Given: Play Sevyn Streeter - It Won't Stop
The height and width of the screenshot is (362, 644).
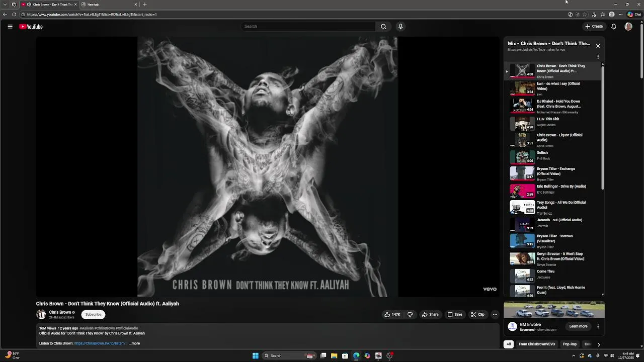Looking at the screenshot, I should (x=552, y=258).
